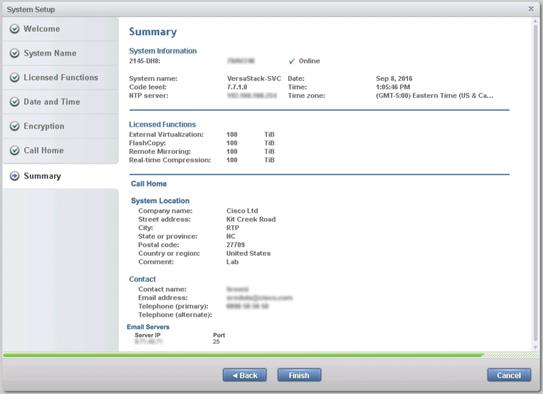Switch to the Encryption step
543x394 pixels.
pyautogui.click(x=60, y=126)
